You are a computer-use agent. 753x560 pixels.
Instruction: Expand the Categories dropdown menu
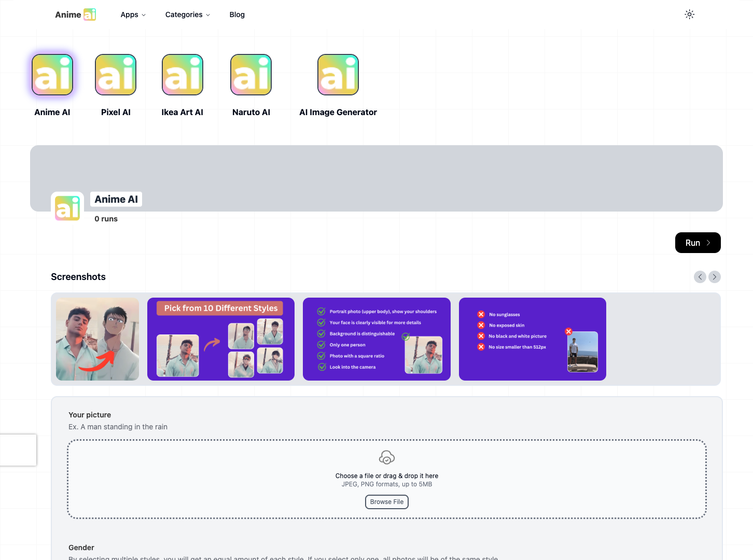[187, 15]
